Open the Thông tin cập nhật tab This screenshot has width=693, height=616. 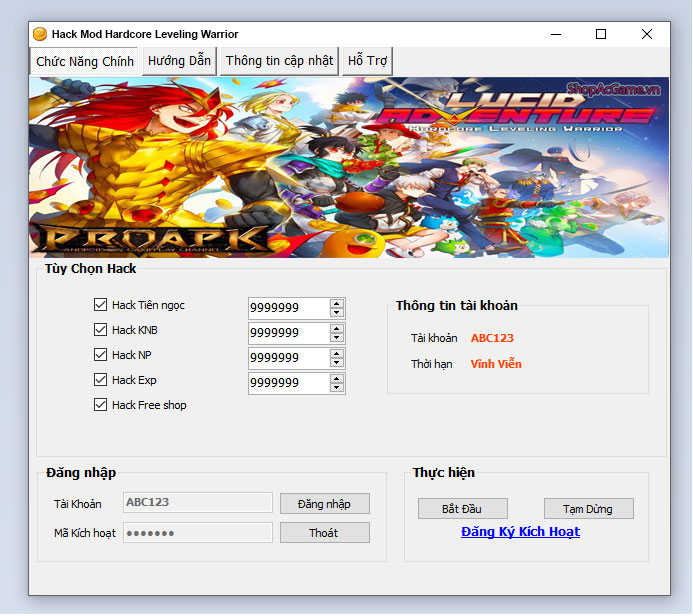tap(279, 61)
